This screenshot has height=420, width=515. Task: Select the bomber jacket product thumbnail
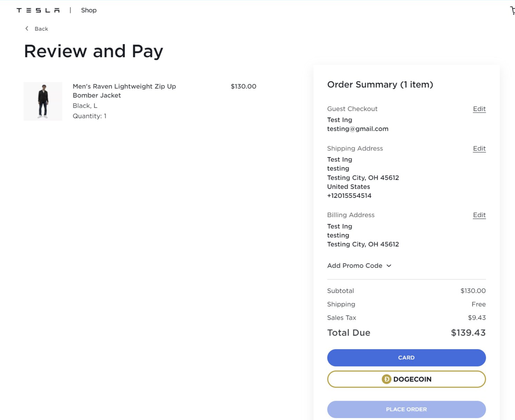click(x=43, y=101)
